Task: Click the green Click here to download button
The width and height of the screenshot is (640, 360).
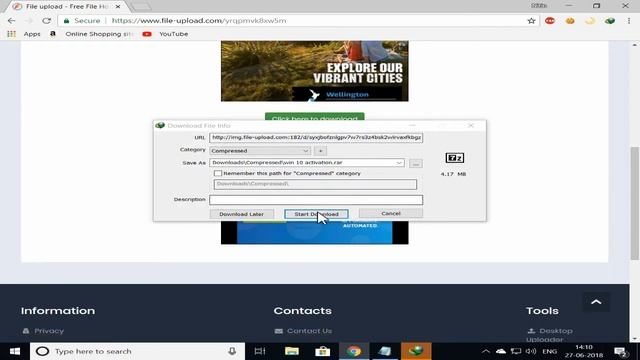Action: coord(314,117)
